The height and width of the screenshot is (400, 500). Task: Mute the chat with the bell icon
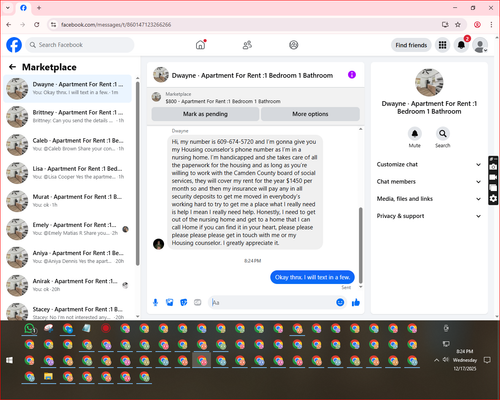point(415,134)
